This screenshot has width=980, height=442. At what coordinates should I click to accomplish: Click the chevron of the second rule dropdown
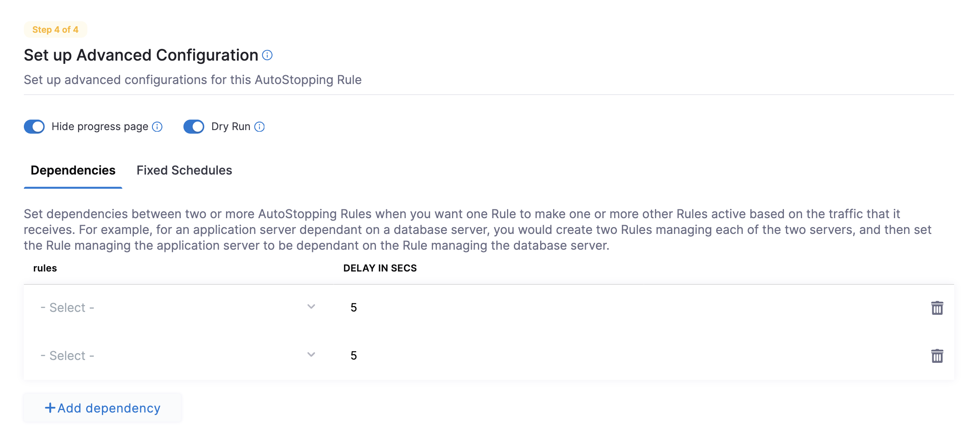pos(311,355)
